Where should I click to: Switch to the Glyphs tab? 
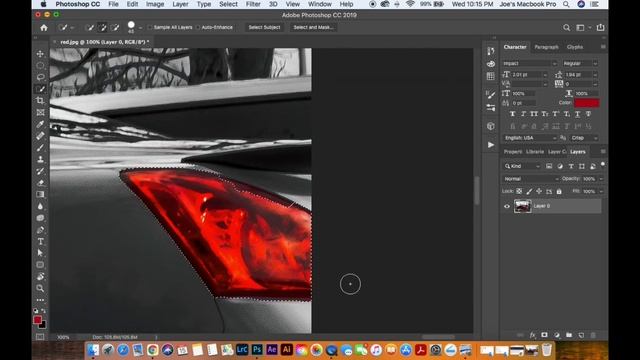coord(575,47)
